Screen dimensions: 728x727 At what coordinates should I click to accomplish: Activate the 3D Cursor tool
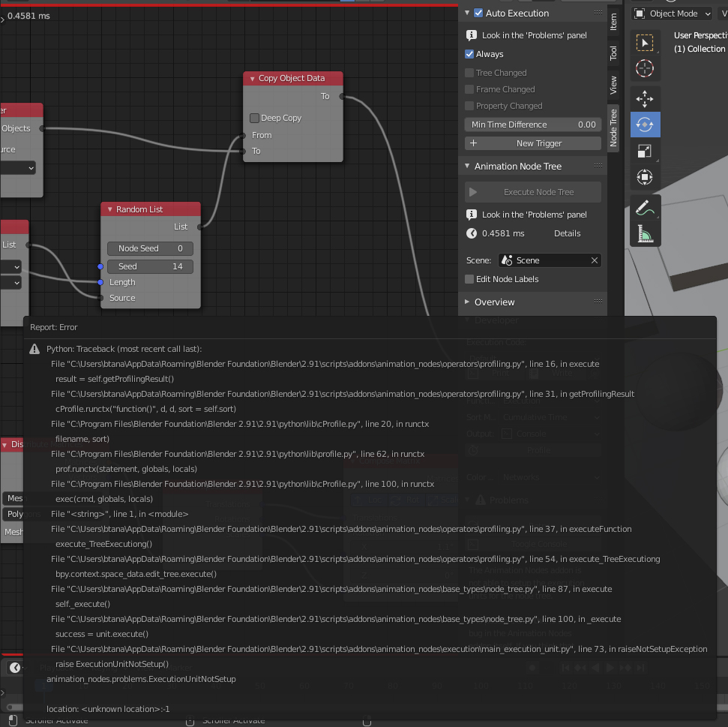645,68
